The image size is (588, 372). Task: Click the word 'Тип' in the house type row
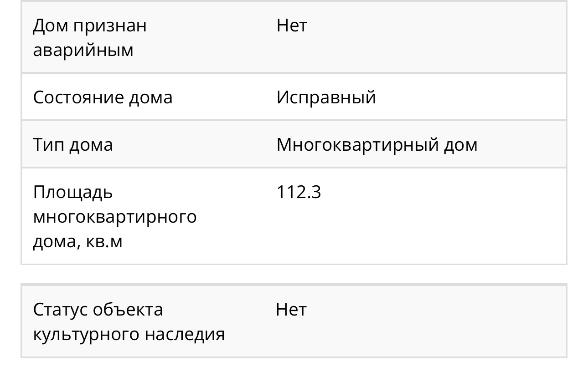(47, 145)
